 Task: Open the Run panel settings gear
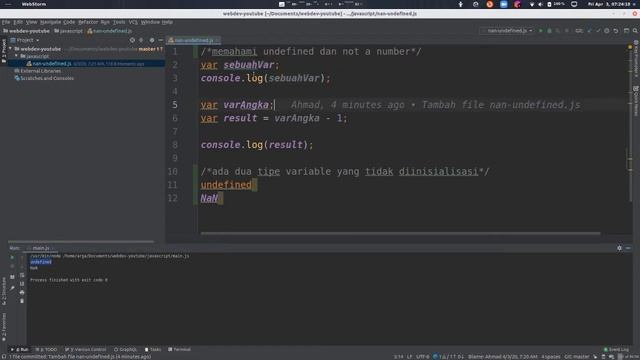click(x=619, y=248)
